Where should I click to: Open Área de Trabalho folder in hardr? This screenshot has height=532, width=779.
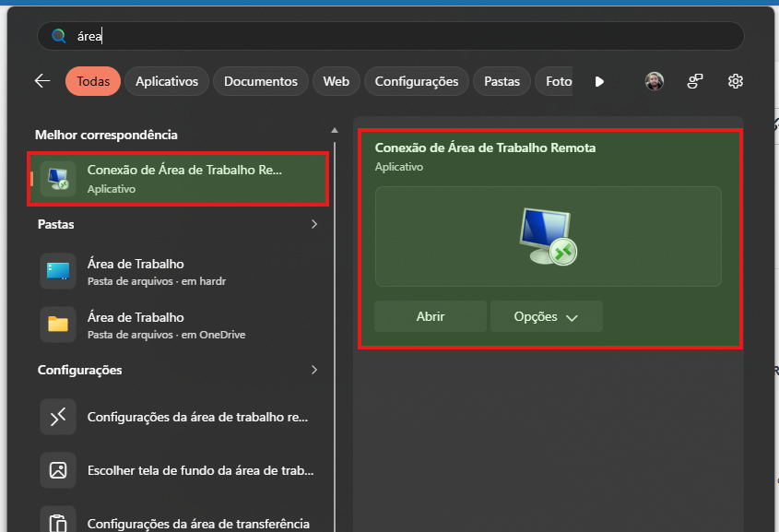point(179,271)
